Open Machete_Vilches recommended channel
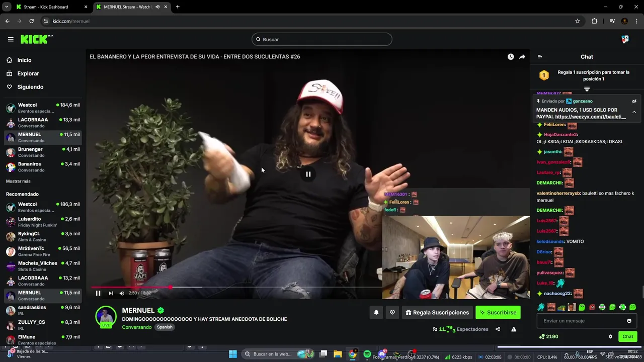 point(43,266)
